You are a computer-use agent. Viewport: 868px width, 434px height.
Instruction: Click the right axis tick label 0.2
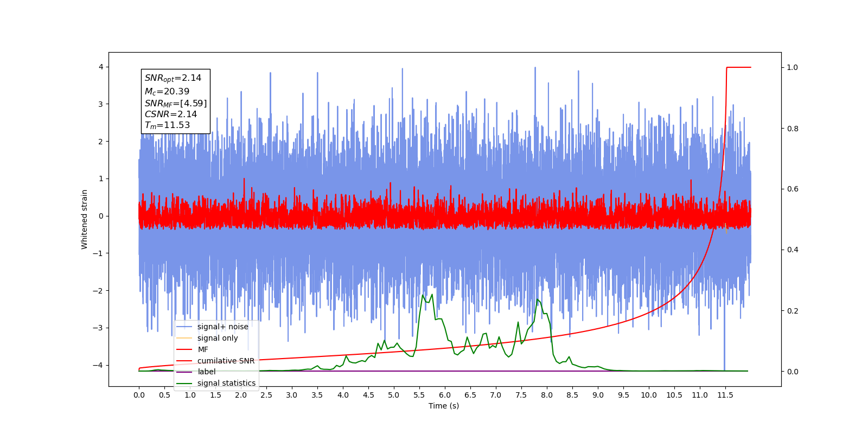click(x=793, y=311)
